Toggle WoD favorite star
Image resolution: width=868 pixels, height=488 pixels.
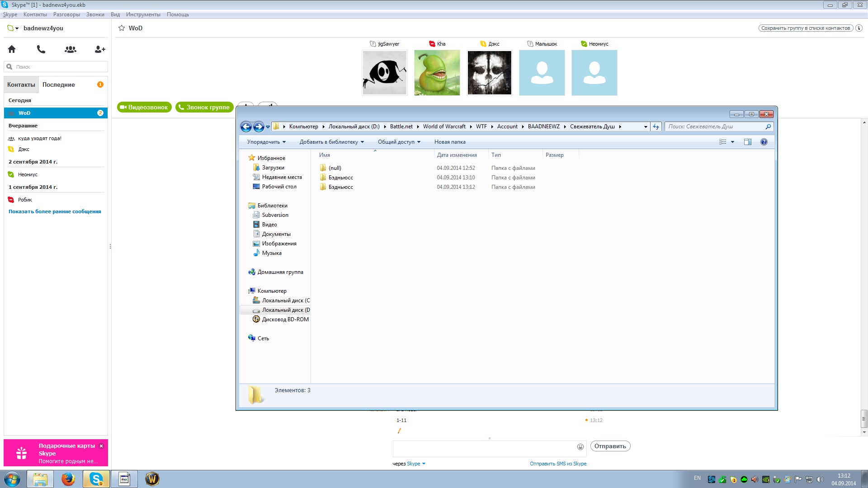[x=122, y=28]
